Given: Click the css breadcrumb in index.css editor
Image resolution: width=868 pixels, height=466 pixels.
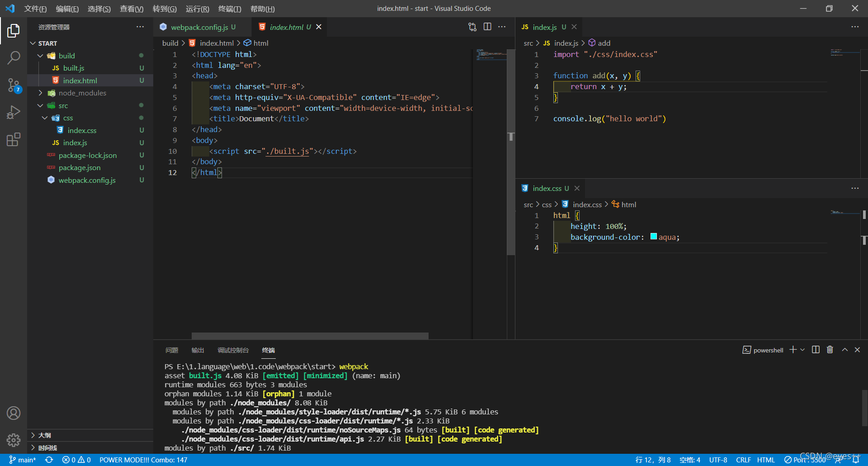Looking at the screenshot, I should coord(547,204).
